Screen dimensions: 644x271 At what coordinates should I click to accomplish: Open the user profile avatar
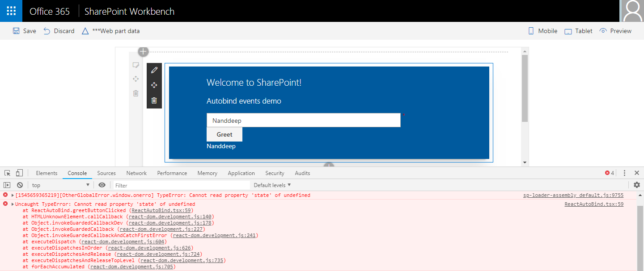click(x=632, y=11)
